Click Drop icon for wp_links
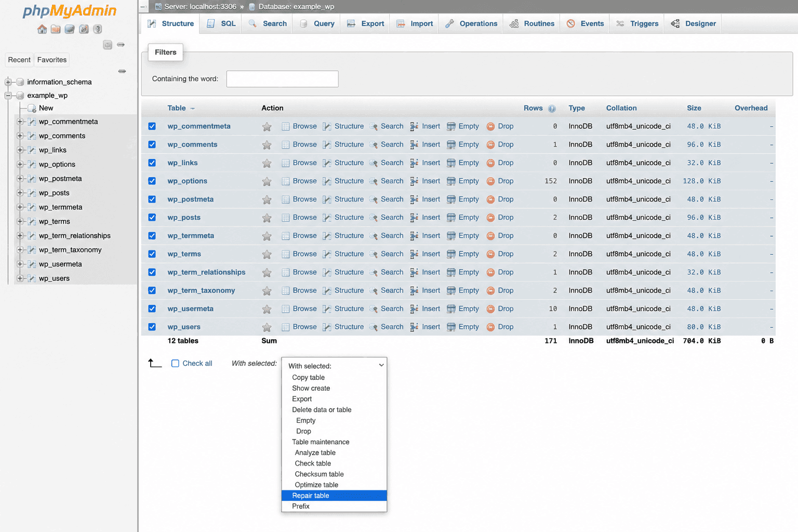The width and height of the screenshot is (798, 532). coord(490,163)
